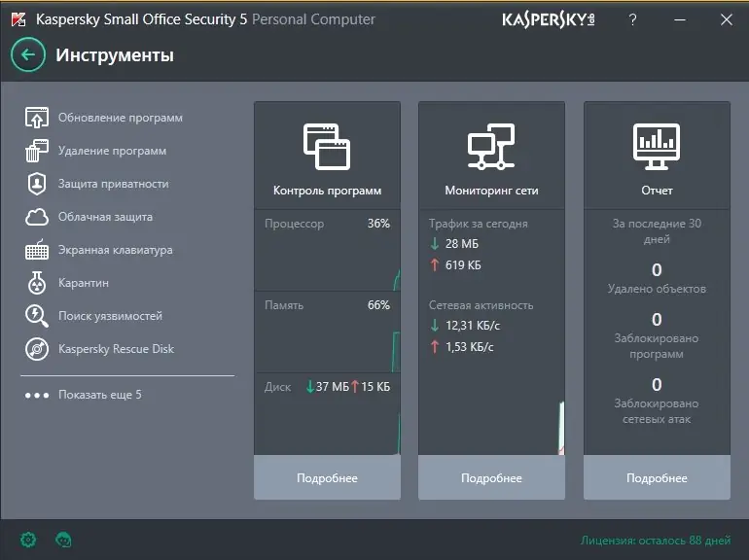Image resolution: width=749 pixels, height=560 pixels.
Task: Go back using the green arrow button
Action: pyautogui.click(x=28, y=54)
